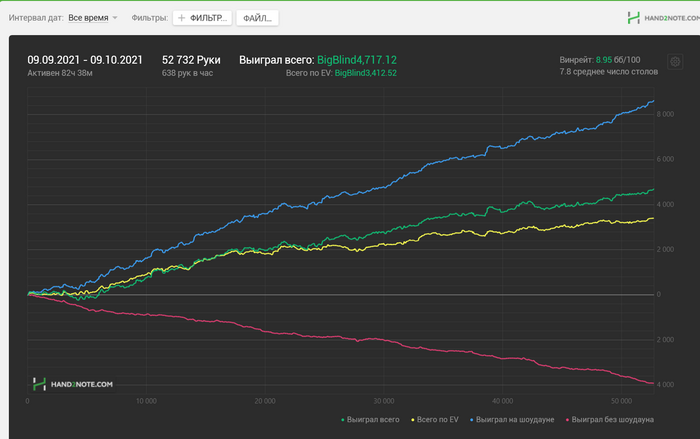
Task: Click the '30 000' x-axis label
Action: point(383,401)
